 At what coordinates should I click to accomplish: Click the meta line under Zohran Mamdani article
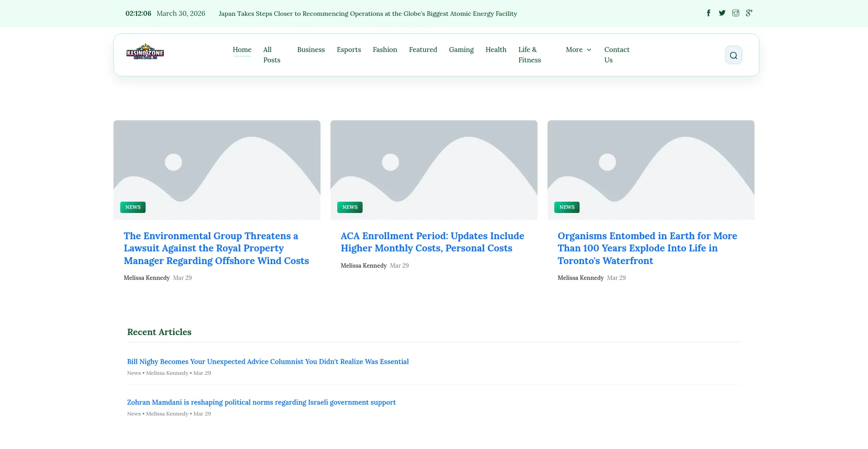(169, 414)
